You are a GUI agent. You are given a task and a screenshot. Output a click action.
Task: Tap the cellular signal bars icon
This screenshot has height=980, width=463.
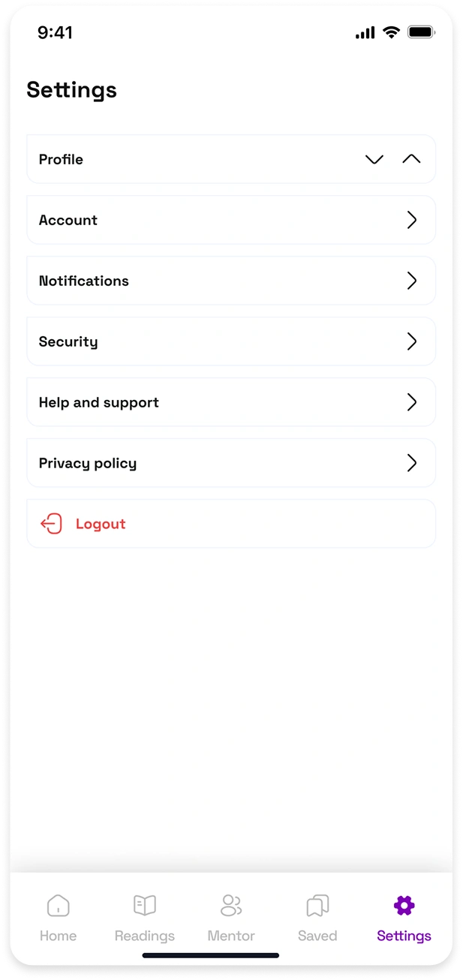point(365,32)
